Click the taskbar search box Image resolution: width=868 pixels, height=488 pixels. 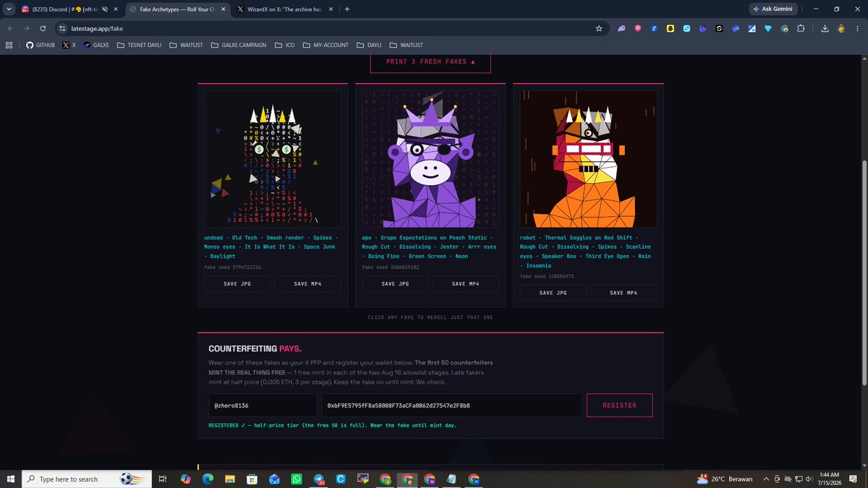pos(88,479)
